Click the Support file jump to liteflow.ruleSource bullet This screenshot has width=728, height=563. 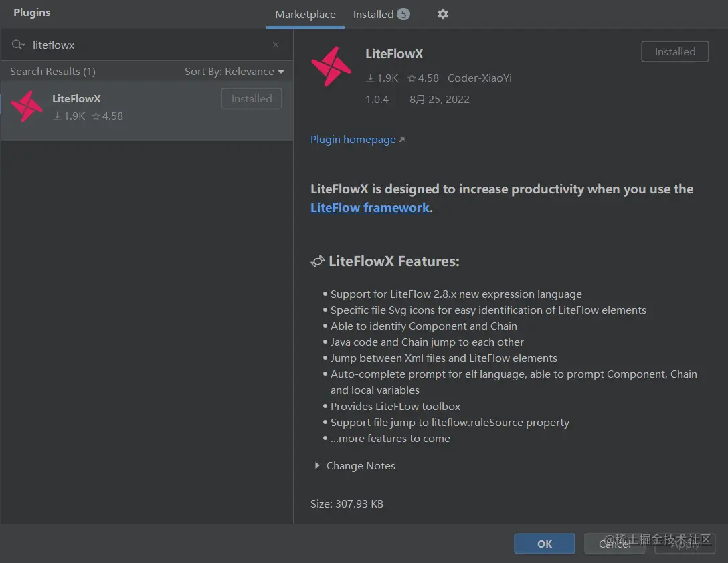click(x=450, y=423)
